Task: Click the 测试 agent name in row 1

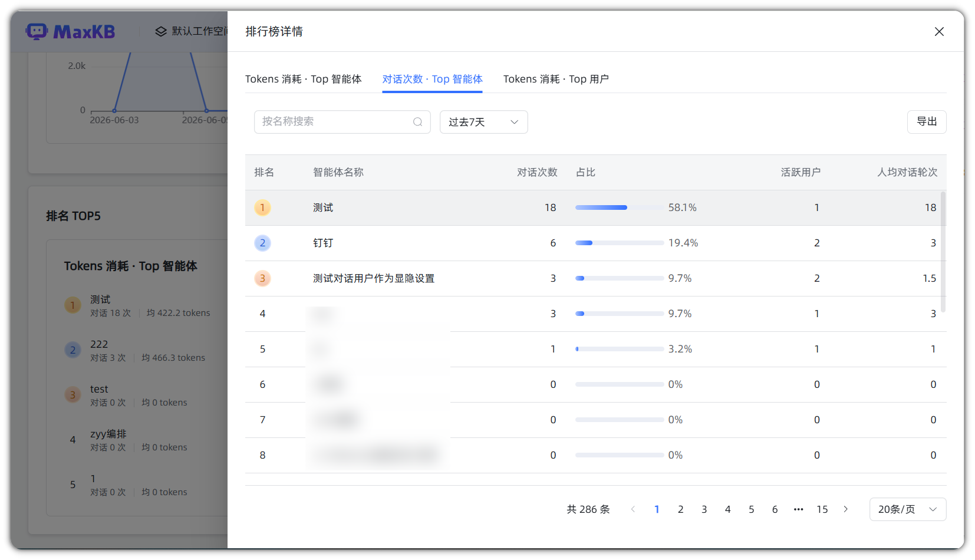Action: 323,207
